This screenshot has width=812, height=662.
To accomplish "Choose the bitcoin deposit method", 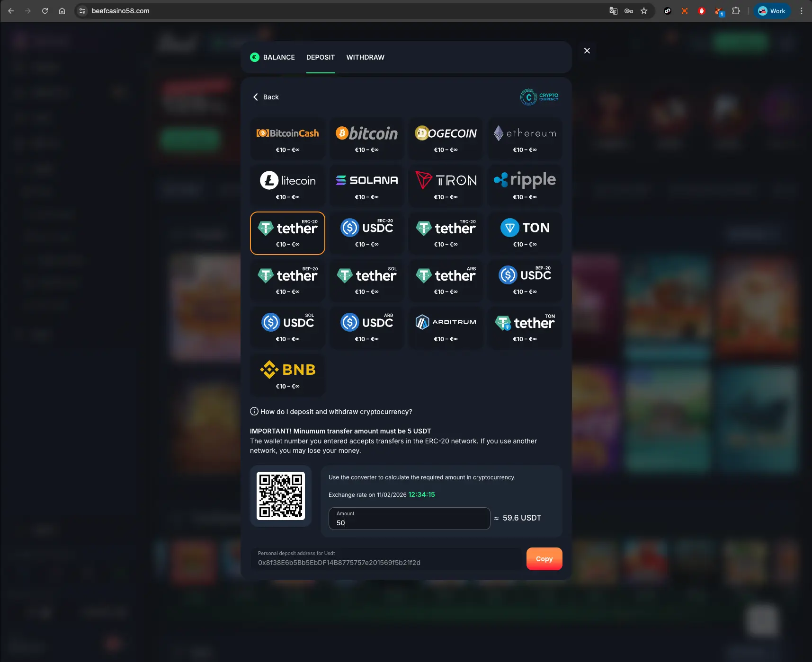I will tap(366, 139).
